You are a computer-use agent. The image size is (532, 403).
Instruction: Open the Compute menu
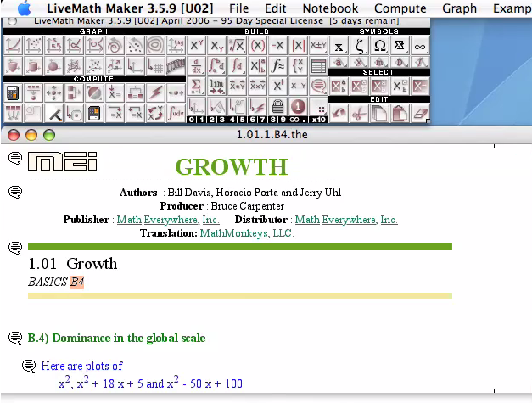[x=400, y=8]
